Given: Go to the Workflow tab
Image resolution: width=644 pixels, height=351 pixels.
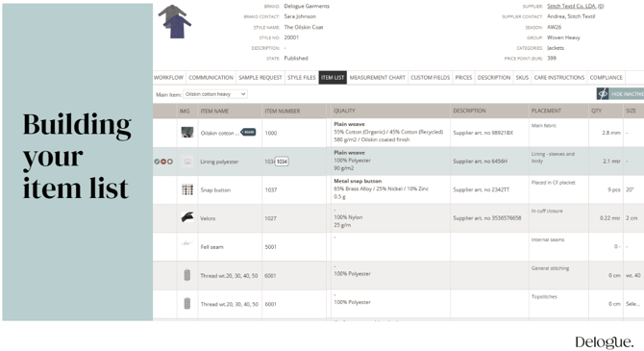Looking at the screenshot, I should (x=168, y=77).
